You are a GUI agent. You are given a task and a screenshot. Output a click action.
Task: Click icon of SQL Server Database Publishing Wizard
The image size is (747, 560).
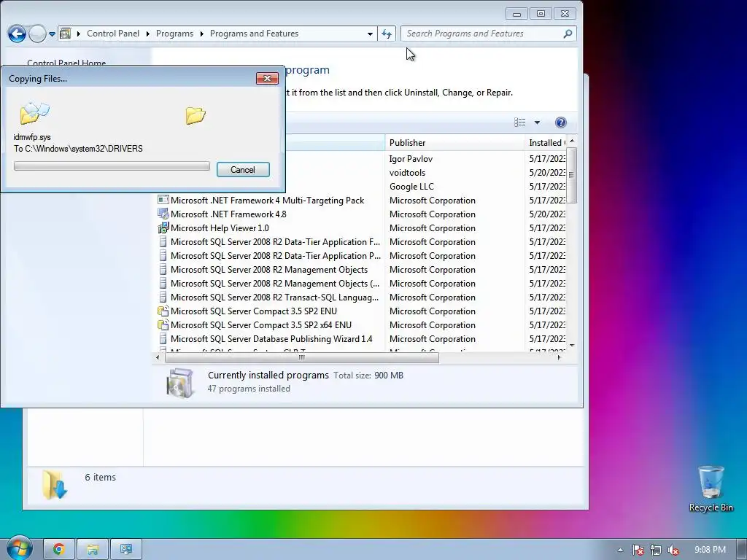pos(163,338)
